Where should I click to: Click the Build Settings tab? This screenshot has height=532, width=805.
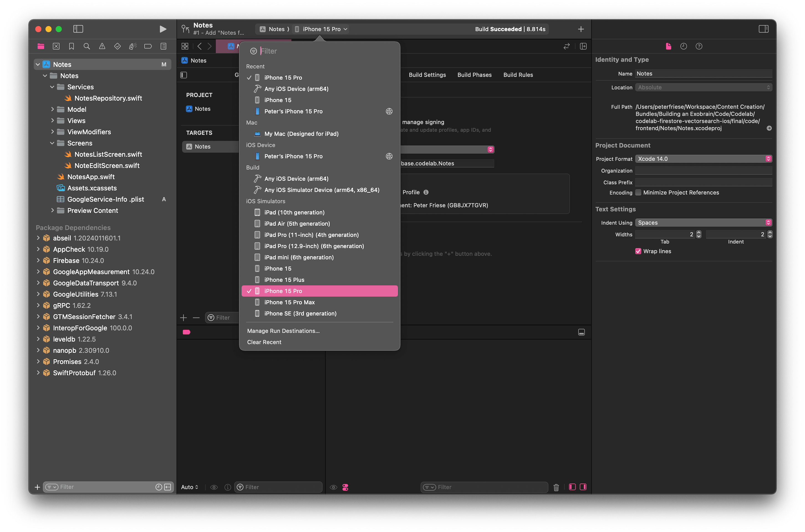[427, 74]
